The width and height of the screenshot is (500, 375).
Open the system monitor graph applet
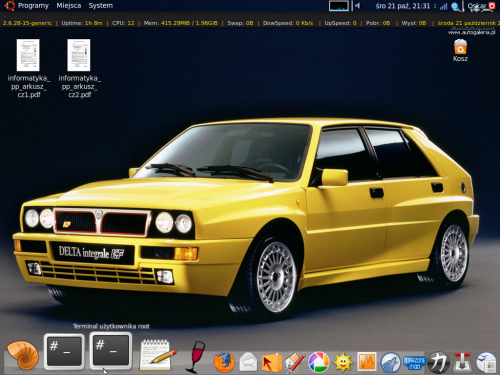point(339,6)
